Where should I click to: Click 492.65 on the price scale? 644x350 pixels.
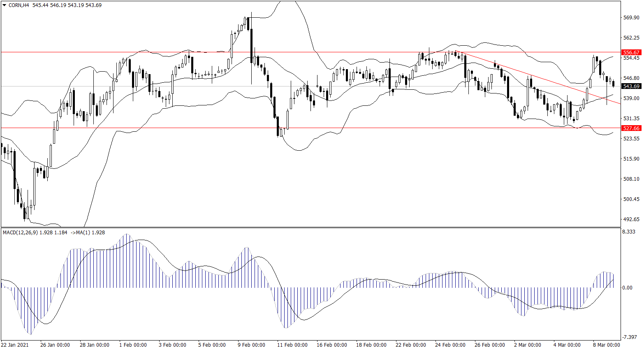(x=631, y=219)
